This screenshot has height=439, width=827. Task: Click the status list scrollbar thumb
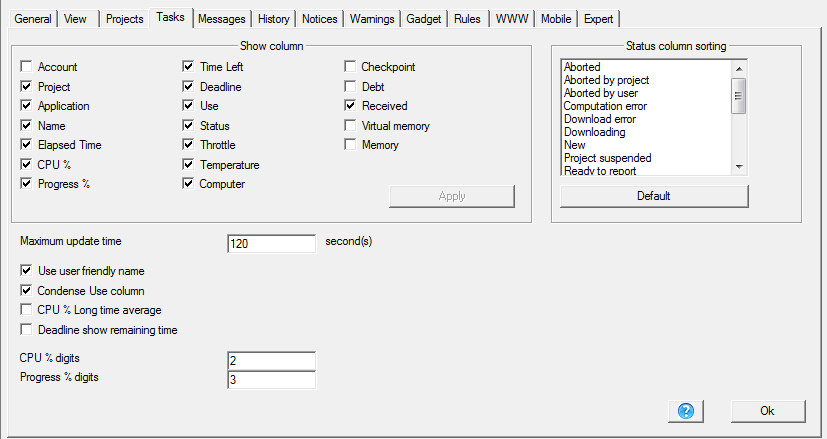click(739, 96)
